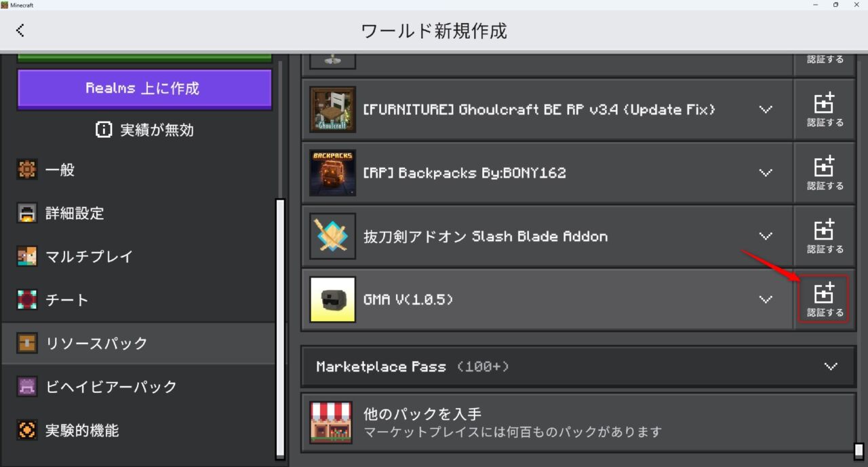
Task: Expand the Ghoulcraft BE RP pack details
Action: pyautogui.click(x=766, y=109)
